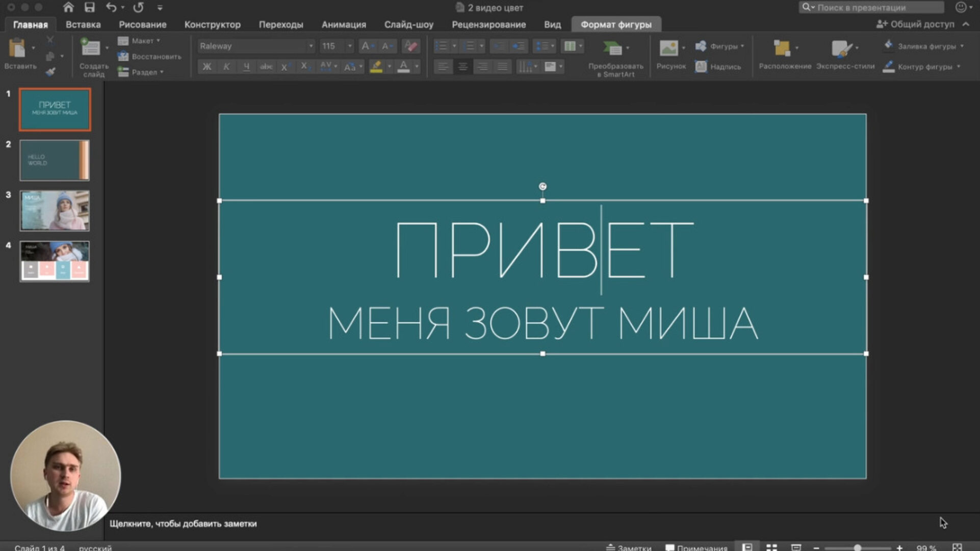Toggle italic formatting with К button
The image size is (980, 551).
[226, 66]
